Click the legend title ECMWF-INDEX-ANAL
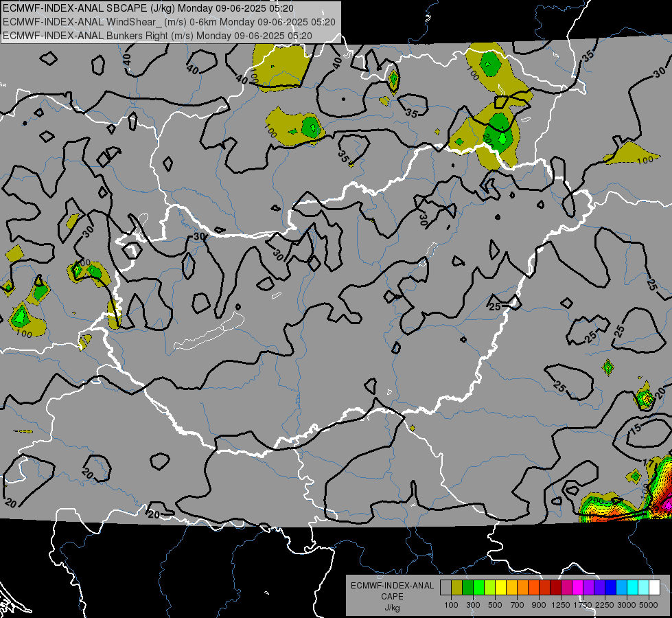 click(392, 586)
